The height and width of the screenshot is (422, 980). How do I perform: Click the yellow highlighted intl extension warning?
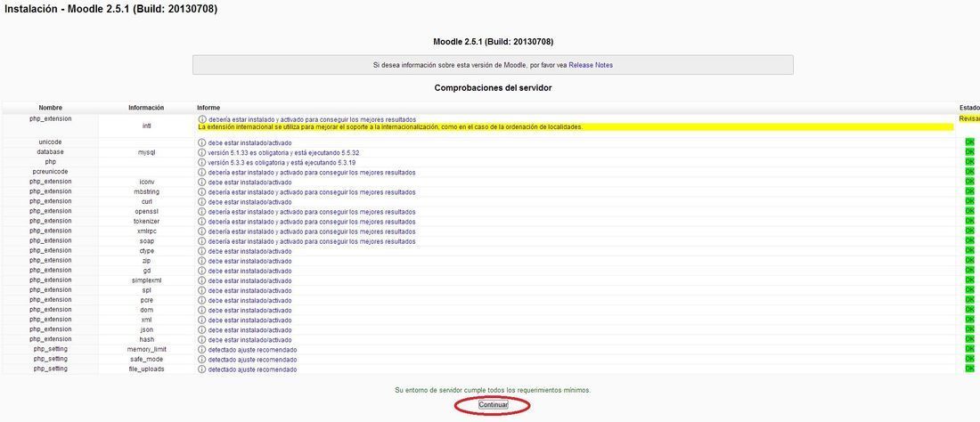click(x=575, y=126)
